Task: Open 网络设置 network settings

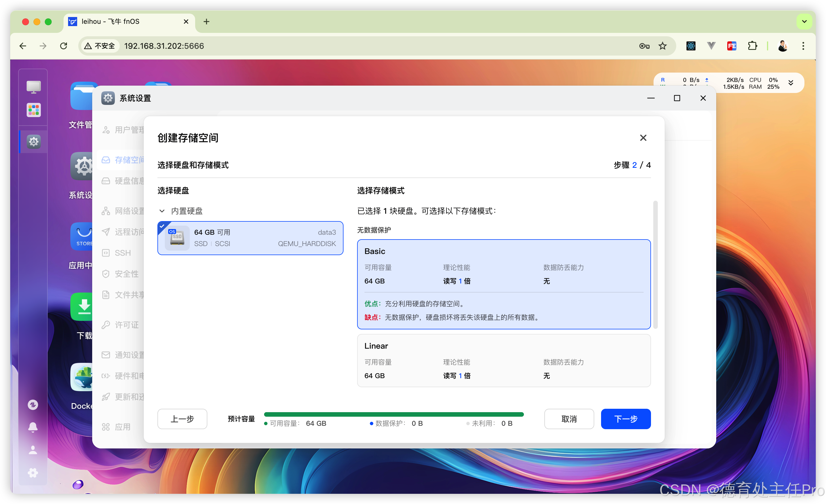Action: click(129, 211)
